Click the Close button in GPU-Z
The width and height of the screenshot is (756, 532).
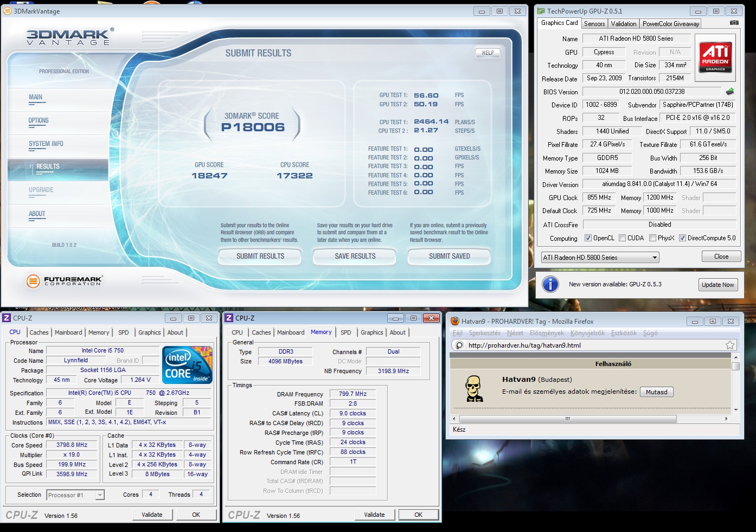click(721, 257)
